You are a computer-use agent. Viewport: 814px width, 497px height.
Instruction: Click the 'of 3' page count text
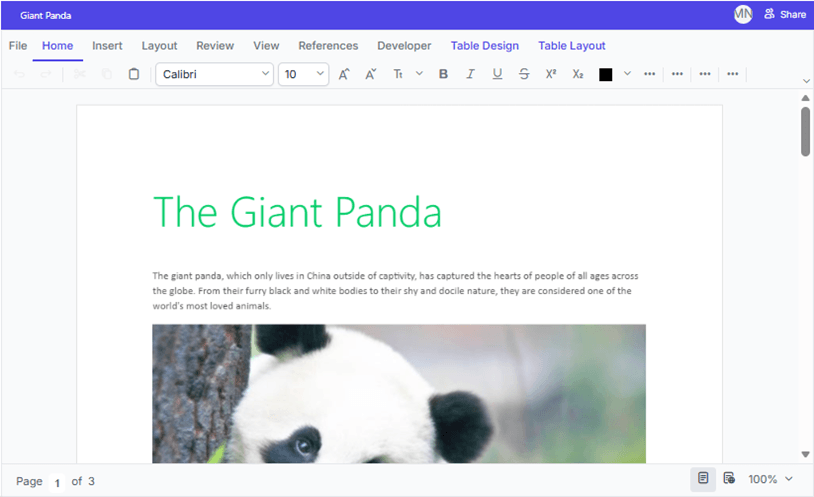pyautogui.click(x=83, y=481)
